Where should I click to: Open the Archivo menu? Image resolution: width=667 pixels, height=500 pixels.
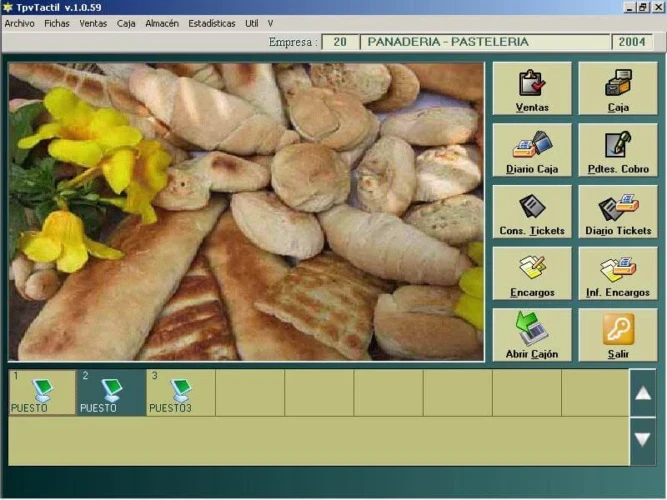(19, 23)
